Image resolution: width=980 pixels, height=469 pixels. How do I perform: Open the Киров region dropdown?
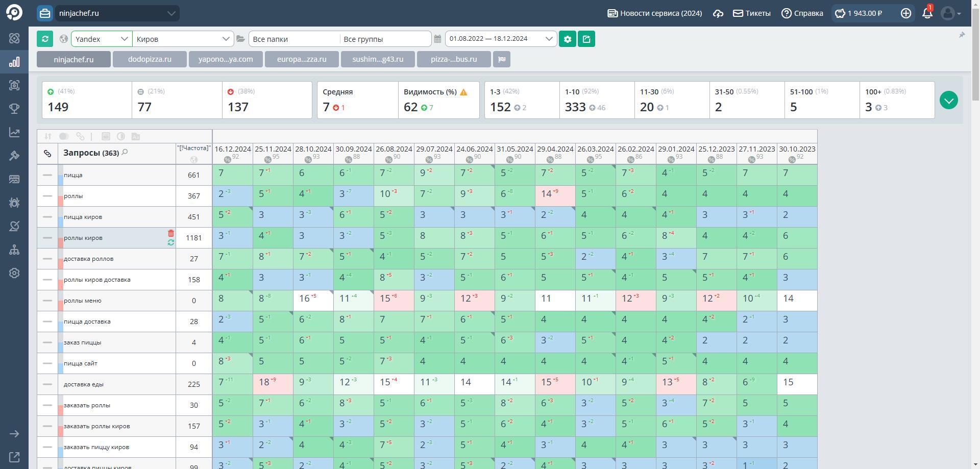click(183, 39)
